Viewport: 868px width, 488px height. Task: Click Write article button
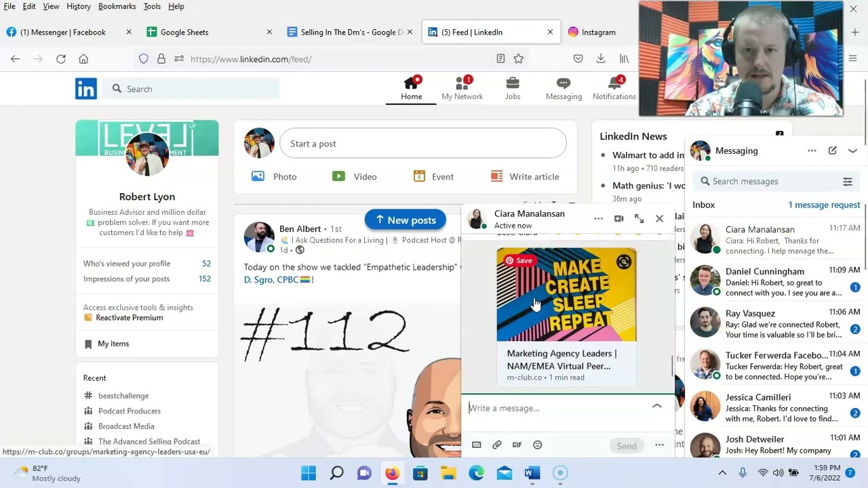525,176
